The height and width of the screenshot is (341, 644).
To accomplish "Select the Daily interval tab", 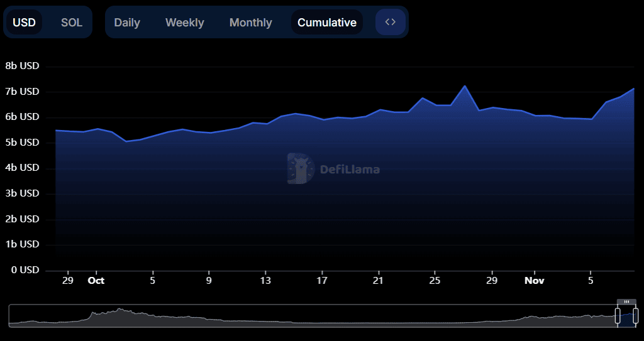I will (x=127, y=22).
